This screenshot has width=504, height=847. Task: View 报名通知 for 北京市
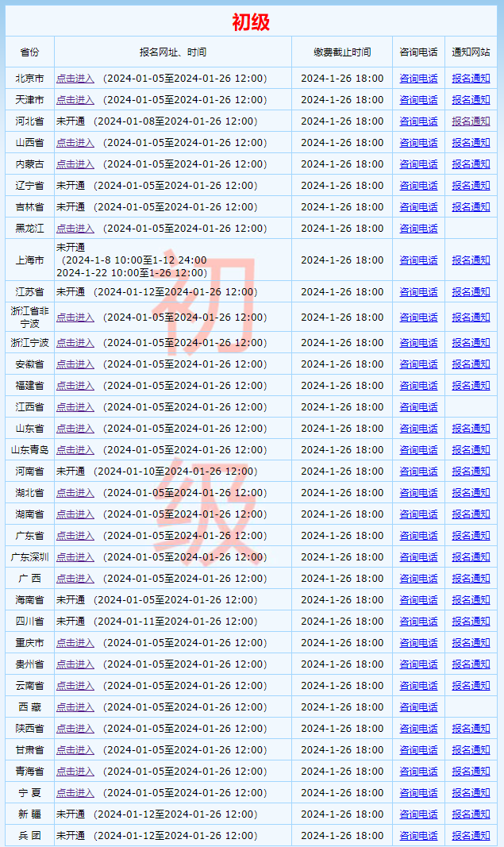471,79
